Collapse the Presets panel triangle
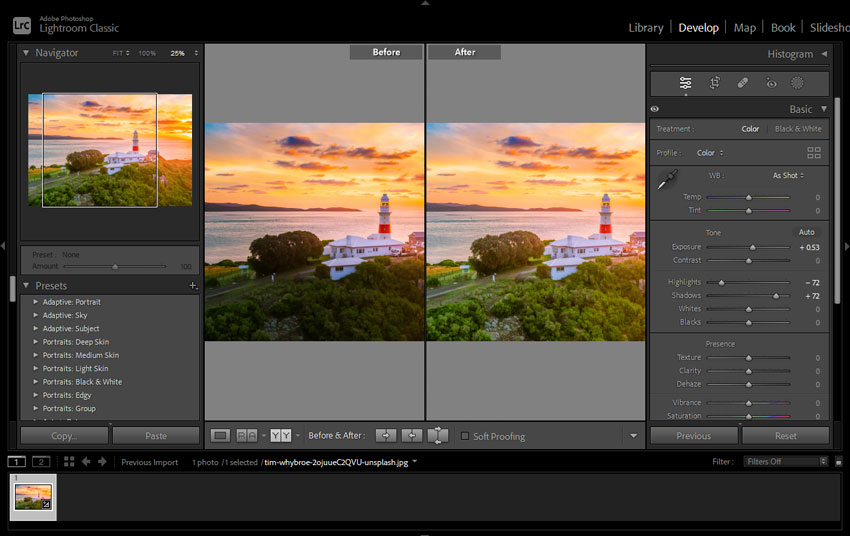Image resolution: width=850 pixels, height=536 pixels. coord(25,285)
